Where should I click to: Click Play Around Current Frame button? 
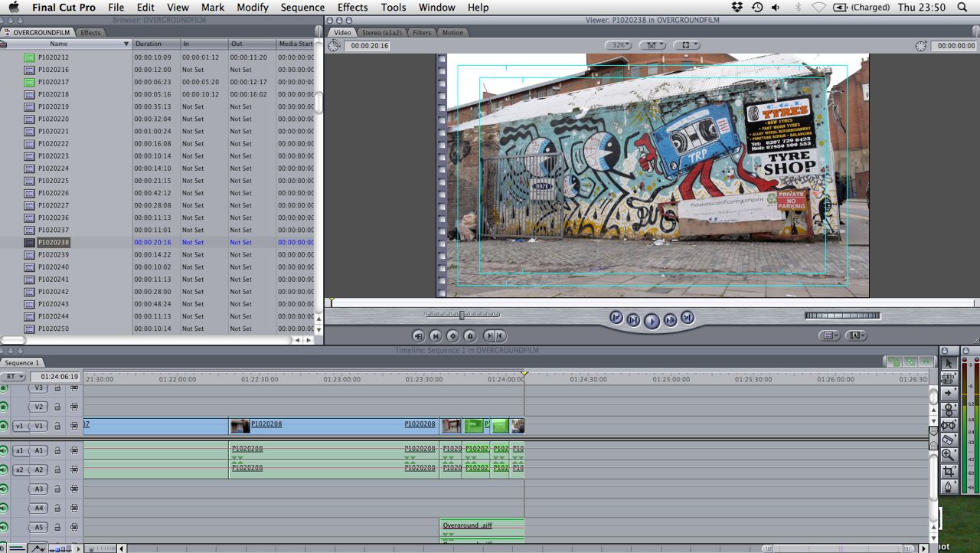click(670, 320)
